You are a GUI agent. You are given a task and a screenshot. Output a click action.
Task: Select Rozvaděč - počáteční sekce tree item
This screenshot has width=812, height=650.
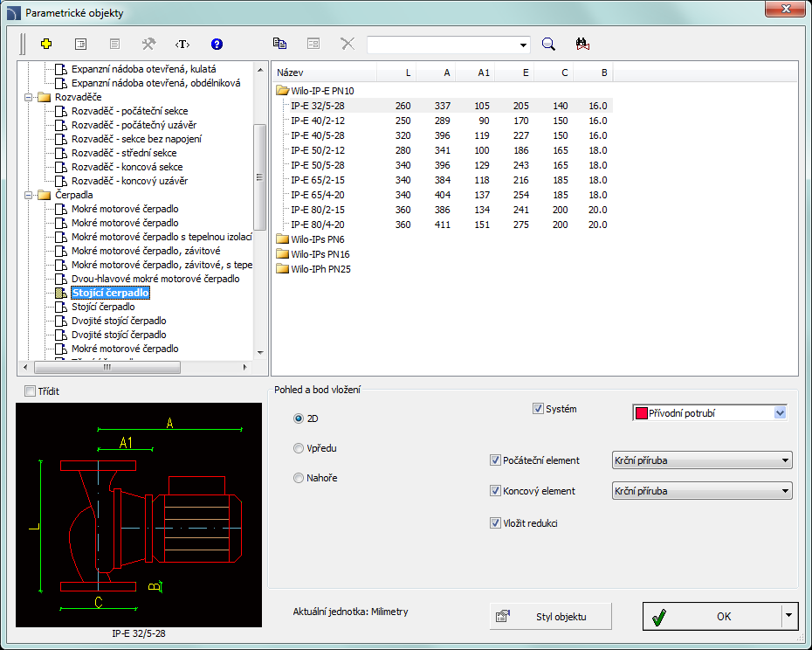(129, 111)
